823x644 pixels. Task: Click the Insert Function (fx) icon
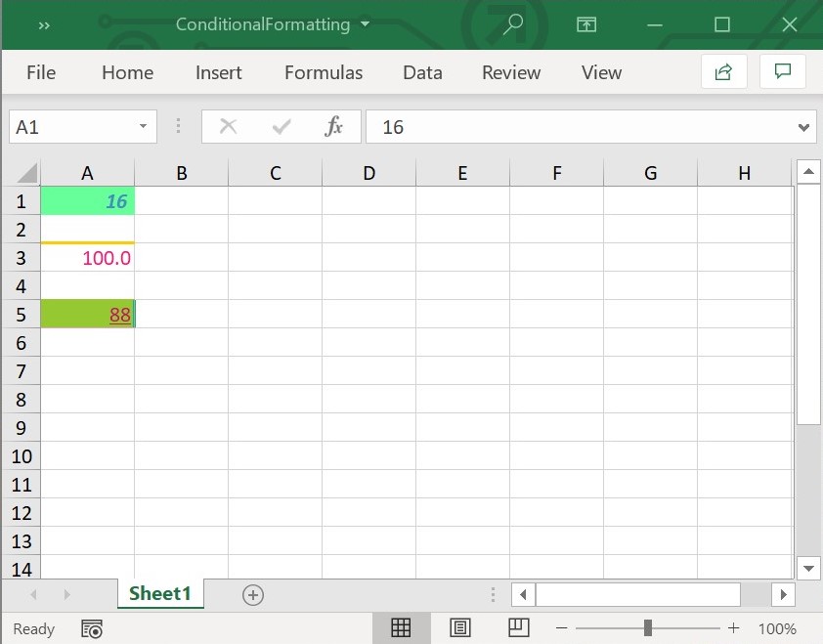(333, 126)
